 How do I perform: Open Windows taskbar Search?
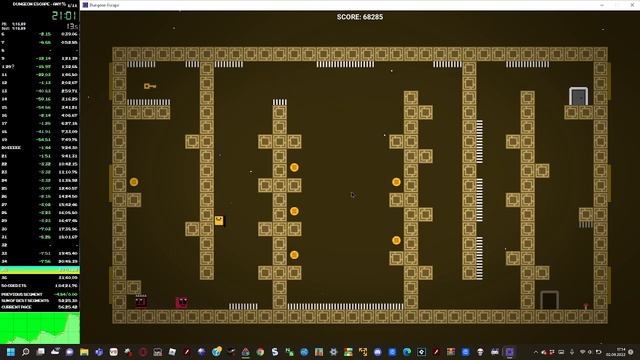pyautogui.click(x=26, y=352)
